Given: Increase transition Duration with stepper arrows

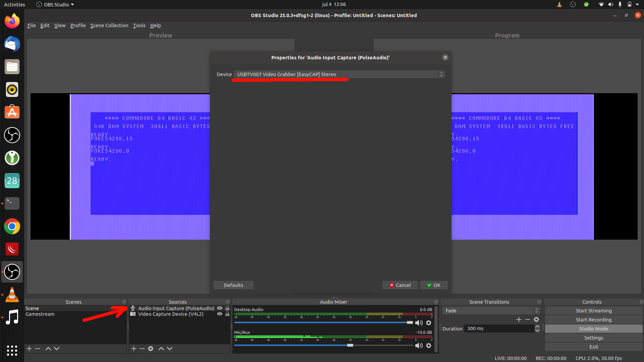Looking at the screenshot, I should coord(537,326).
